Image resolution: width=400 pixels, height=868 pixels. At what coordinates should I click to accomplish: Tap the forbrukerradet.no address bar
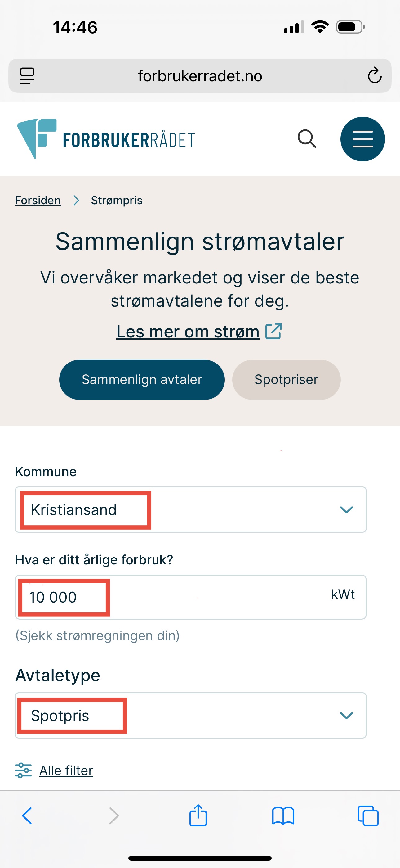[x=200, y=76]
